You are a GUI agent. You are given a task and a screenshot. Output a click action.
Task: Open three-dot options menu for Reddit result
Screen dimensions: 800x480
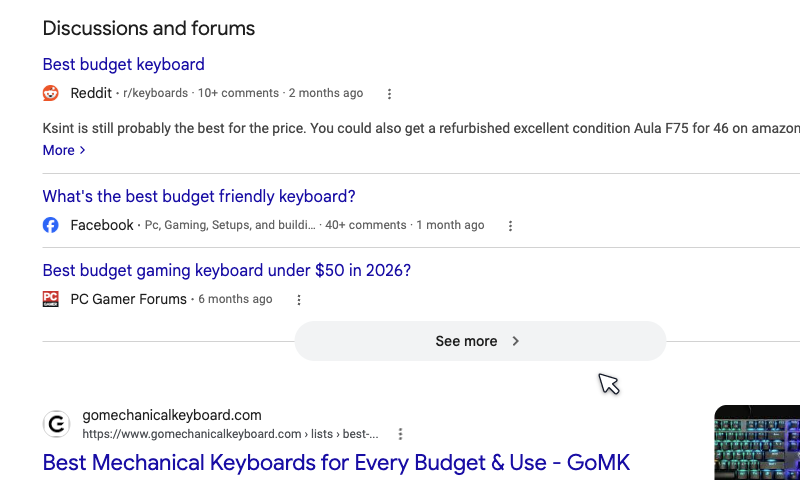tap(389, 94)
